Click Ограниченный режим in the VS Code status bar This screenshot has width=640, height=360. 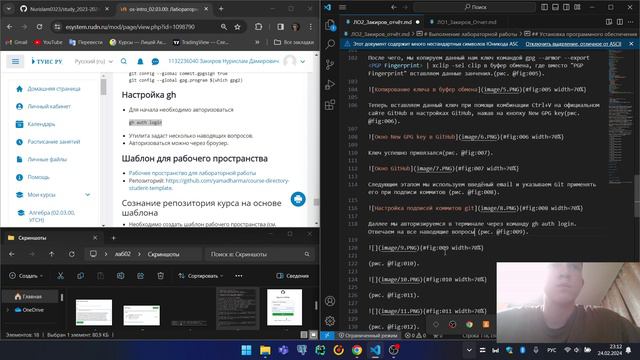click(367, 335)
